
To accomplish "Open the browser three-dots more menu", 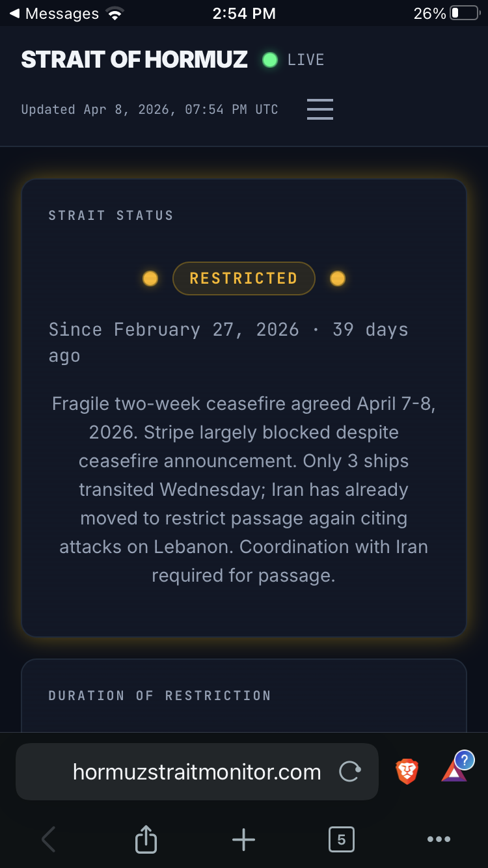I will 439,839.
